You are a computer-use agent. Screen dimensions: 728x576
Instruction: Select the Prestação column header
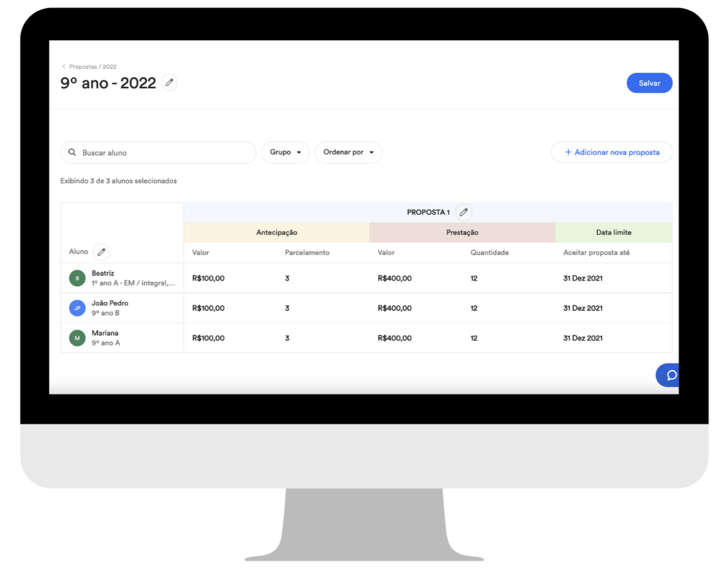tap(462, 233)
